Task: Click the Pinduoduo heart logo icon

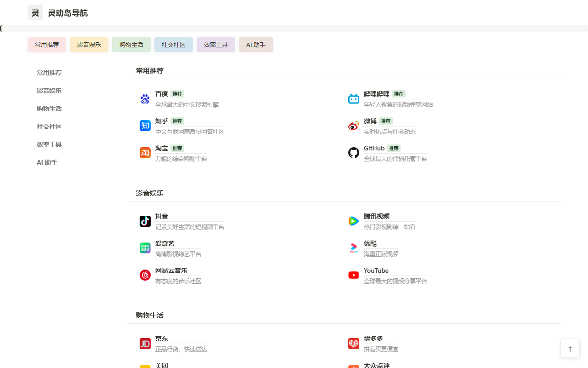Action: tap(354, 344)
